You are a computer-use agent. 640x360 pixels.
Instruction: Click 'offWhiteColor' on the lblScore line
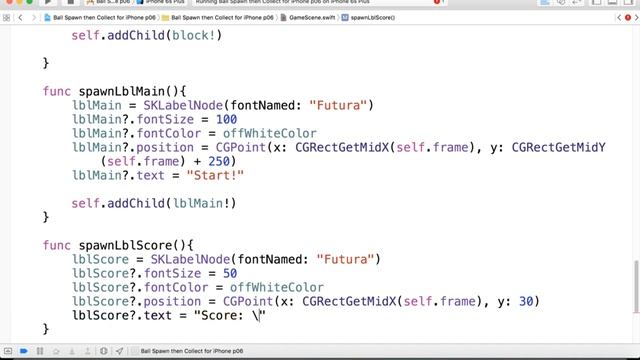[277, 287]
